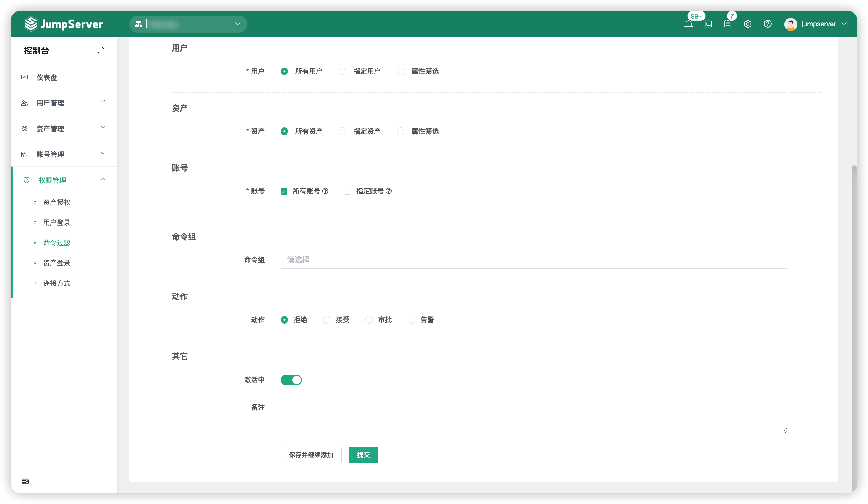Open the 资产授权 menu item

[56, 202]
